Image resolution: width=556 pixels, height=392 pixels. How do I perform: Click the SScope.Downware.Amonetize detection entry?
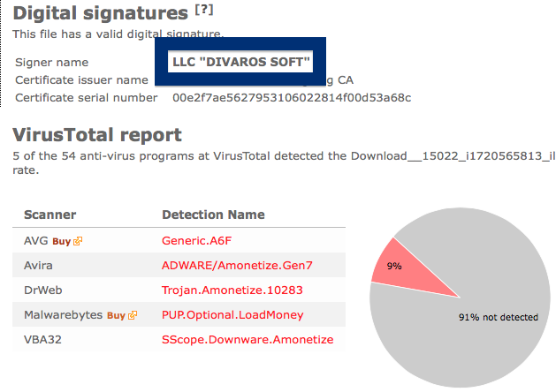coord(248,340)
